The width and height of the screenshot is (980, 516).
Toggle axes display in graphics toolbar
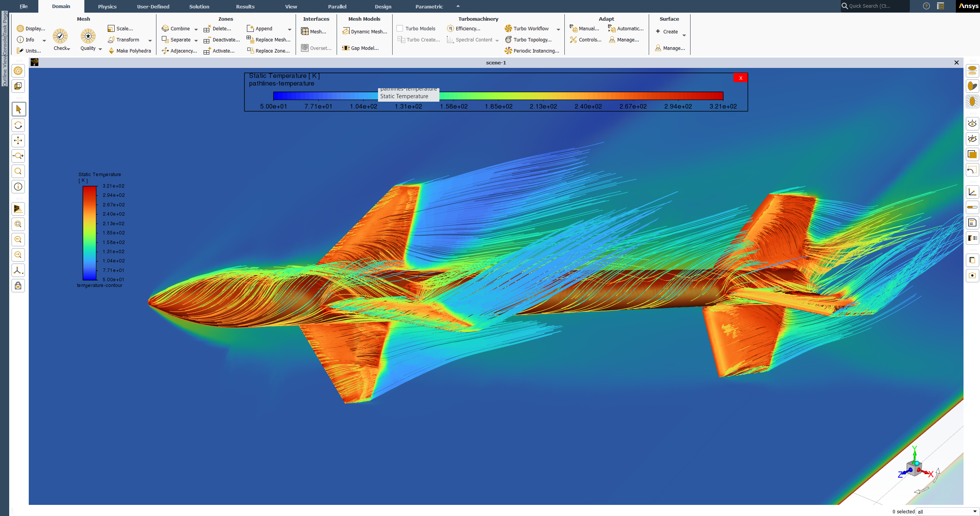[972, 192]
